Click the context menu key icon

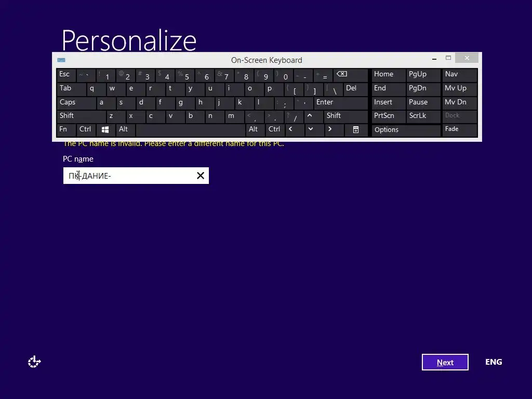click(x=355, y=130)
